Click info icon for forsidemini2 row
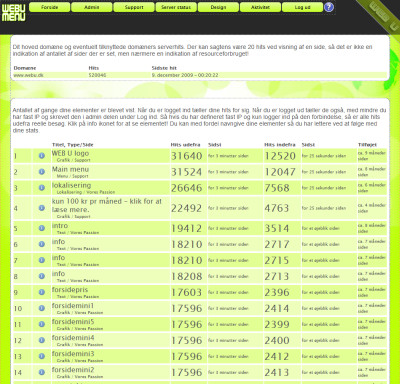 pos(42,372)
